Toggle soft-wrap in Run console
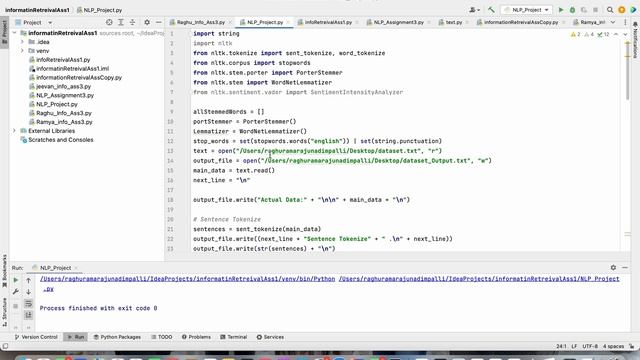640x360 pixels. click(29, 304)
